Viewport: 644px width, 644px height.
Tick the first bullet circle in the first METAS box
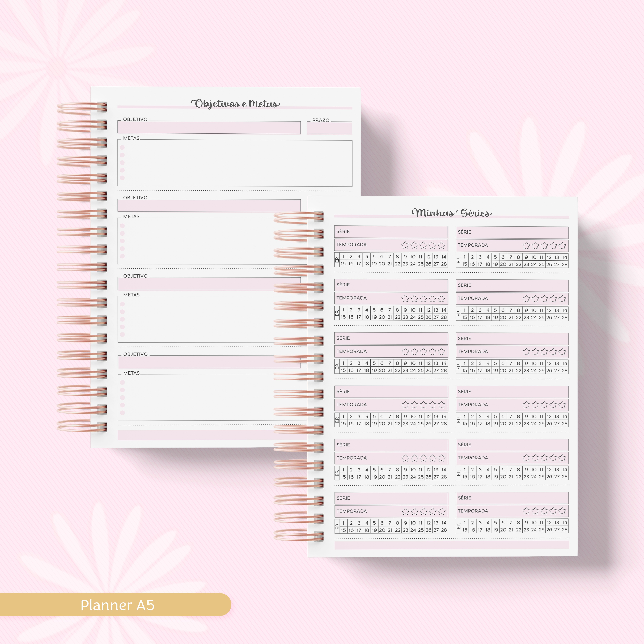click(122, 148)
